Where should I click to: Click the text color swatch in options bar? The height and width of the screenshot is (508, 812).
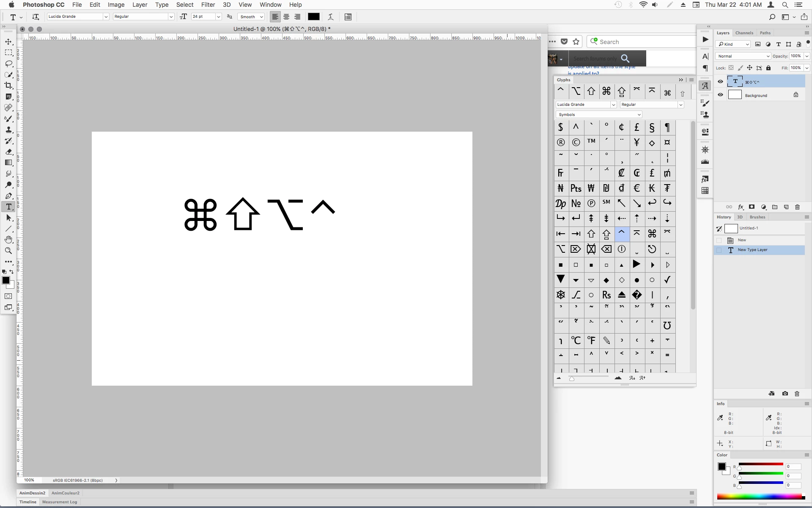pos(313,17)
